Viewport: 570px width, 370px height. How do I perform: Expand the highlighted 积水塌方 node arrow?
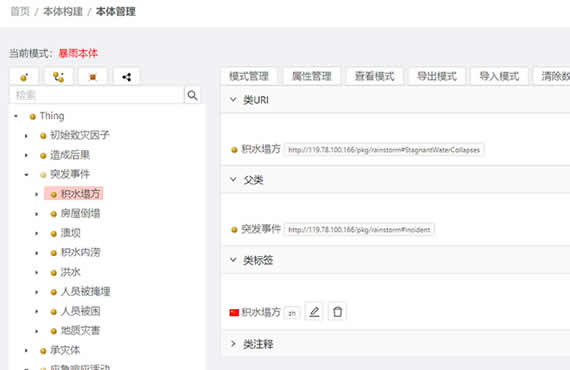36,194
